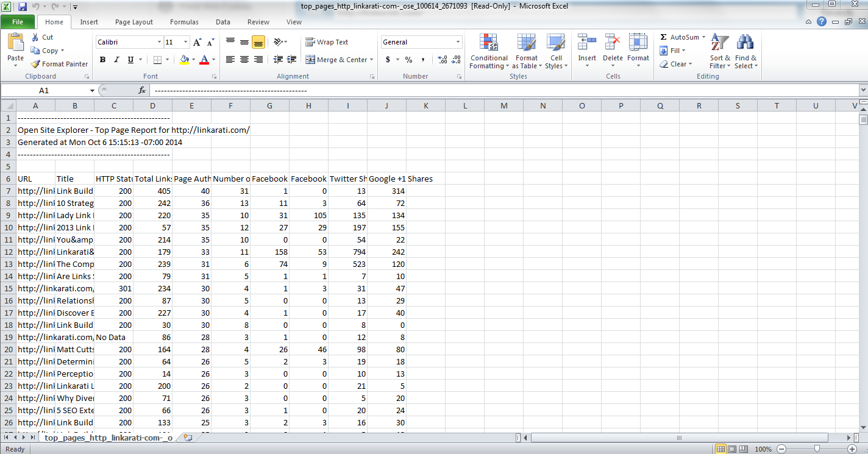Click the Increase Font Size icon
This screenshot has width=868, height=454.
tap(197, 42)
